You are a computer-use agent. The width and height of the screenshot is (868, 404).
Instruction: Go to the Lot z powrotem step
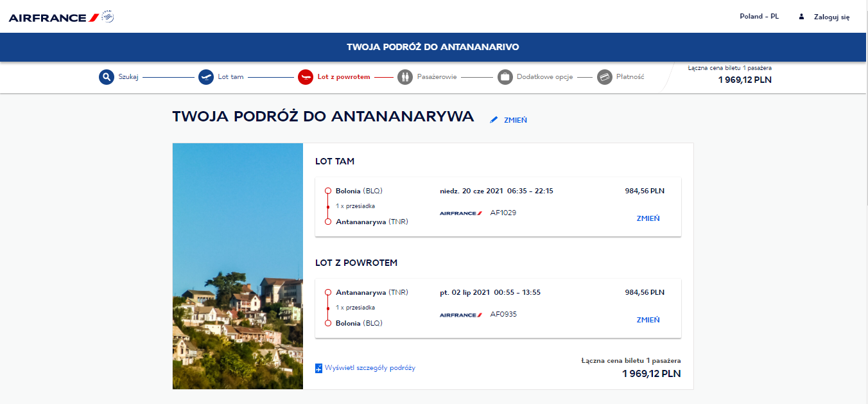pos(344,77)
